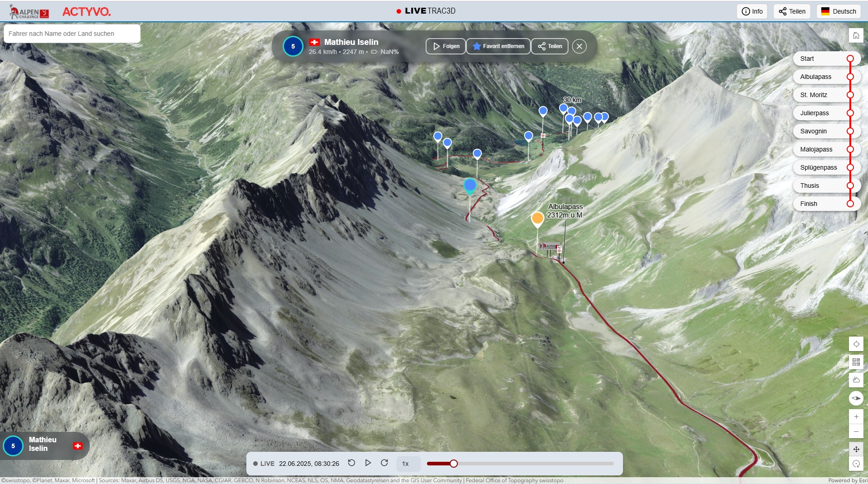Close the Mathieu Iselin rider panel
Viewport: 868px width, 484px height.
(579, 46)
